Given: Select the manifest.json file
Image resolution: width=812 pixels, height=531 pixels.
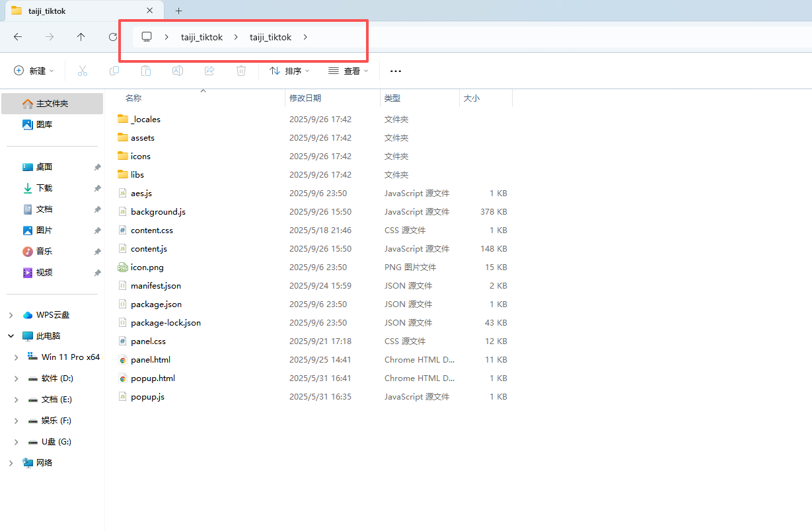Looking at the screenshot, I should coord(156,286).
